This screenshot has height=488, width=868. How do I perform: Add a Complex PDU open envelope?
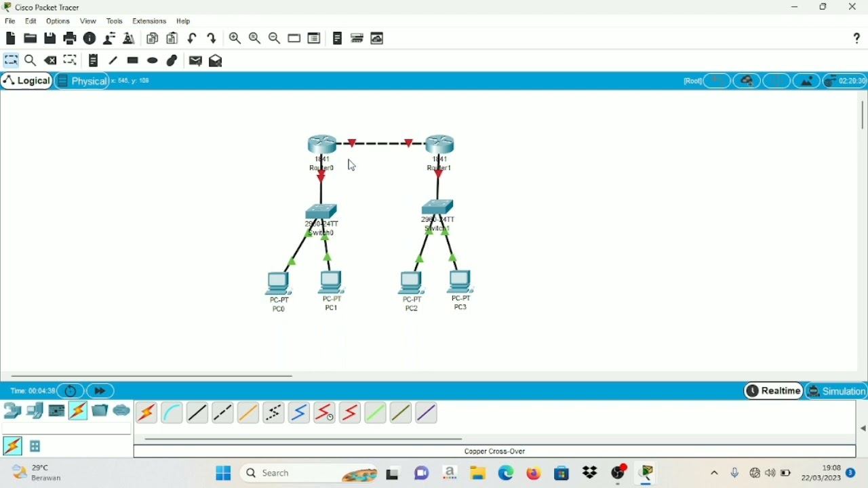(x=216, y=61)
